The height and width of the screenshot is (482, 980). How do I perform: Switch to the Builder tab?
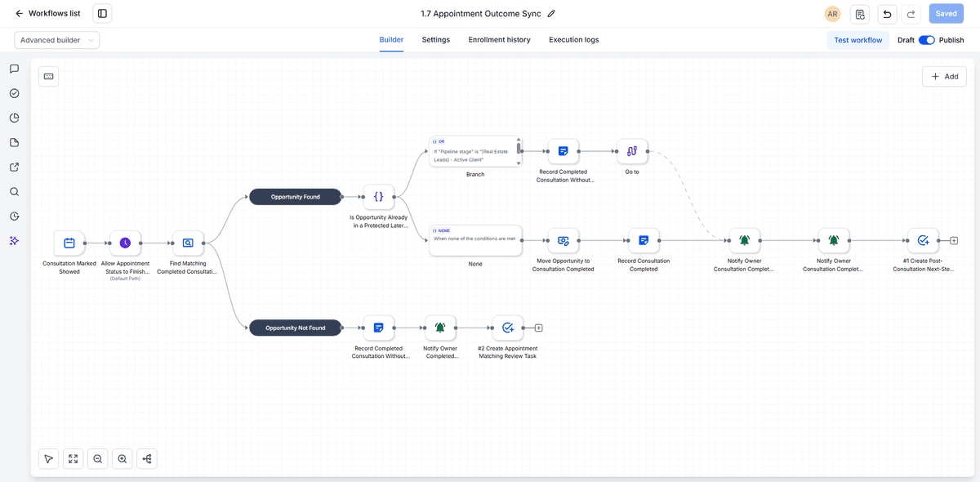point(391,40)
